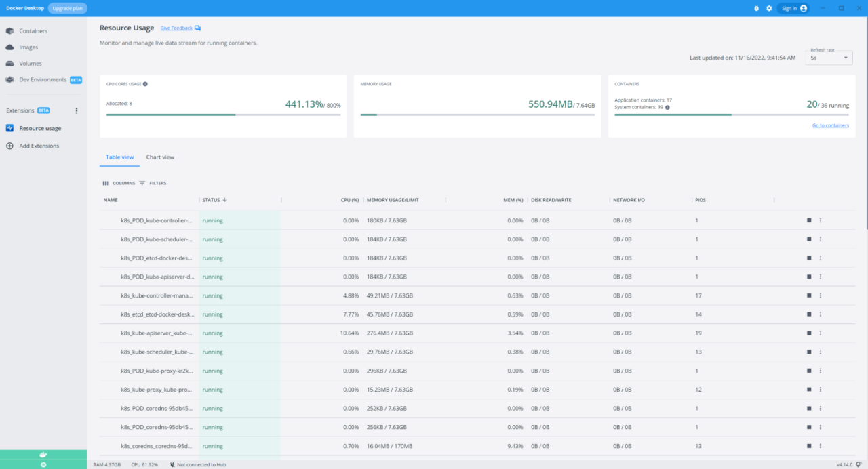The image size is (868, 469).
Task: Select the Table view tab
Action: 119,157
